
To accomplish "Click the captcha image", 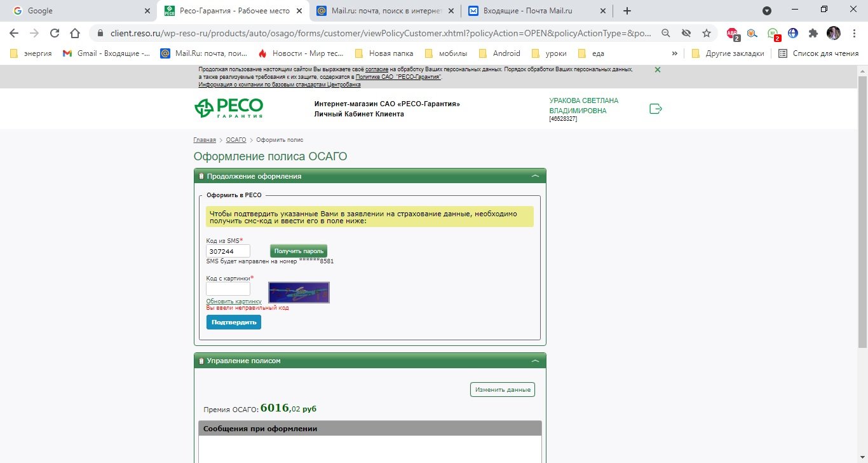I will click(299, 293).
